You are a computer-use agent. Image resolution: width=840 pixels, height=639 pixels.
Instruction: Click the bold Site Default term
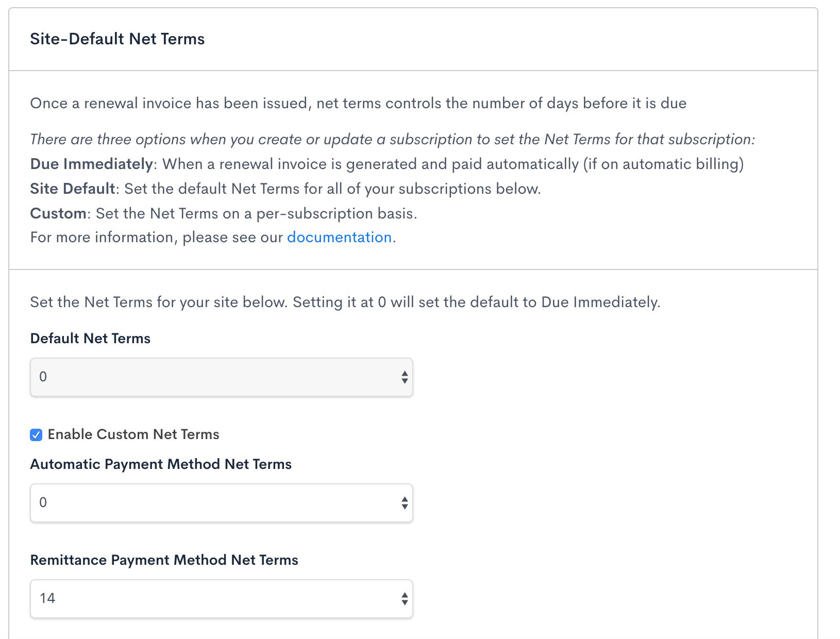[x=73, y=189]
